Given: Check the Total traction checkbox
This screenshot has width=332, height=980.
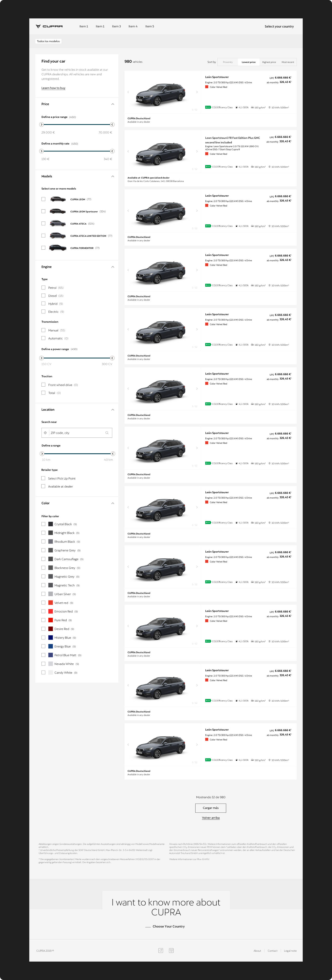Looking at the screenshot, I should (x=43, y=393).
